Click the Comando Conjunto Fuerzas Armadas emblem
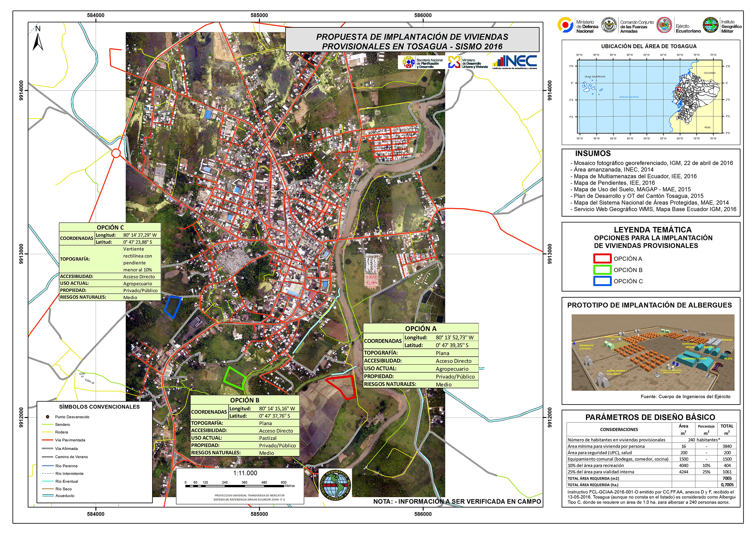Viewport: 756px width, 534px height. (608, 25)
